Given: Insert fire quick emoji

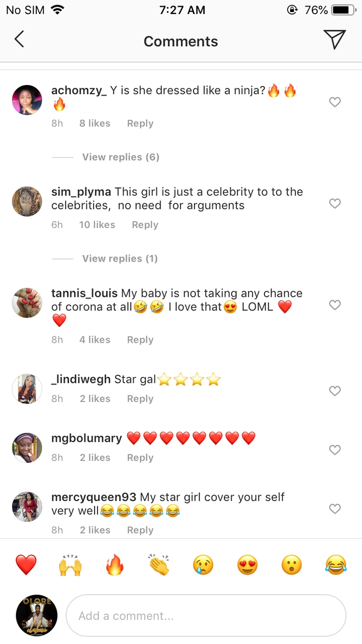Looking at the screenshot, I should pos(114,565).
